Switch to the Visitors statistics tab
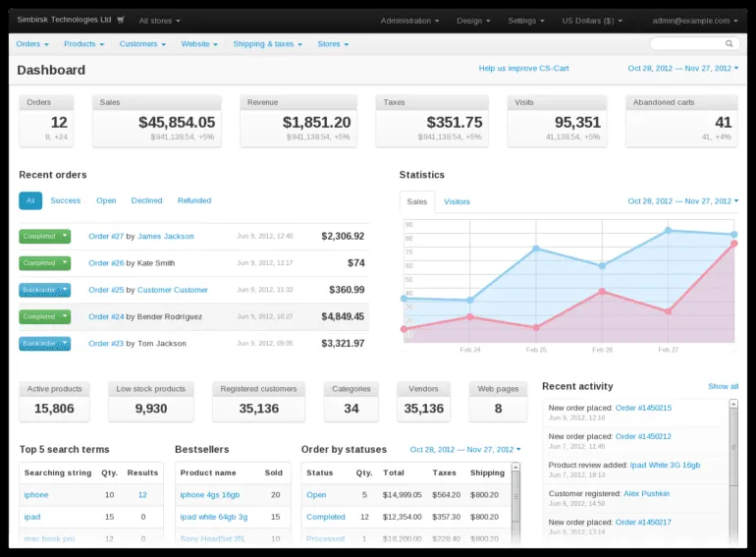Screen dimensions: 756x557 (457, 201)
